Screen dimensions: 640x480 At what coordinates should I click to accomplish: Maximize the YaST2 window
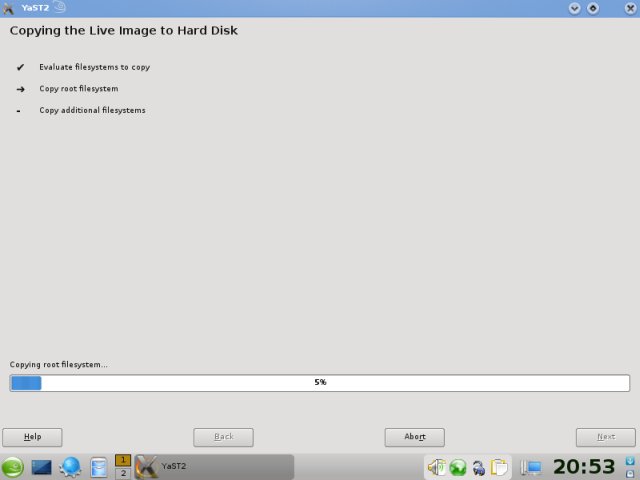[x=593, y=8]
